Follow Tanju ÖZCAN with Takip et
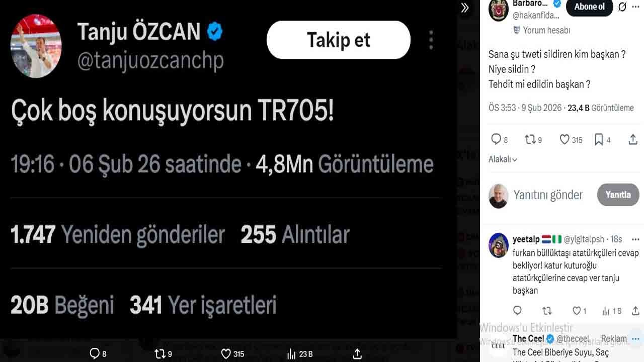This screenshot has width=644, height=362. [x=339, y=40]
